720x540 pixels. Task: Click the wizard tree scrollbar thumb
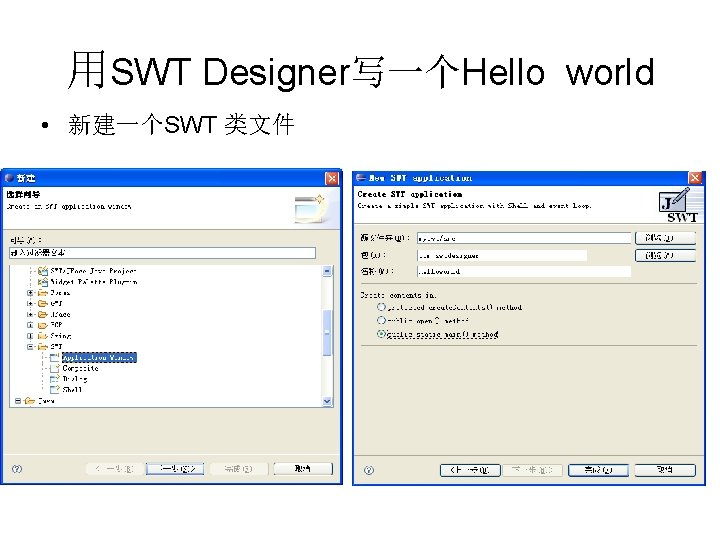click(x=327, y=332)
